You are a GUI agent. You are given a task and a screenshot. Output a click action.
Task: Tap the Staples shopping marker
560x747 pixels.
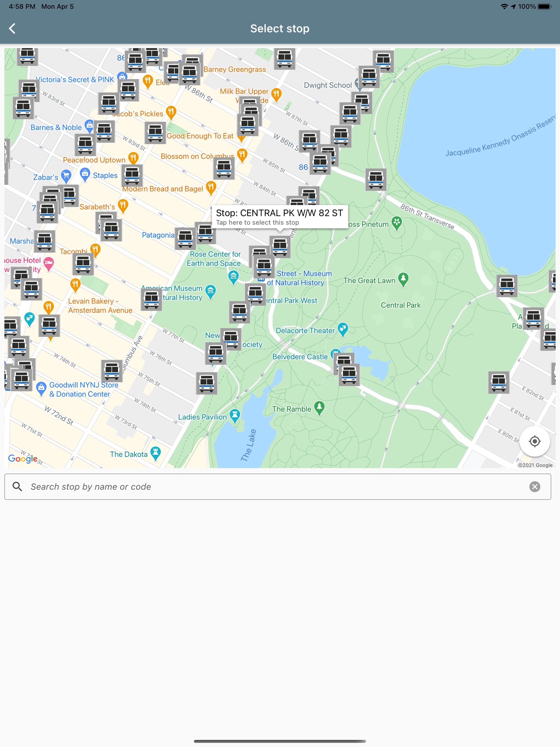[x=85, y=175]
